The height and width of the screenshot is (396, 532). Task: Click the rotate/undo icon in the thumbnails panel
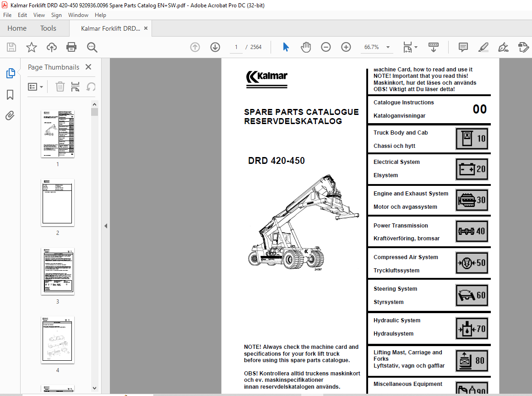pyautogui.click(x=91, y=87)
